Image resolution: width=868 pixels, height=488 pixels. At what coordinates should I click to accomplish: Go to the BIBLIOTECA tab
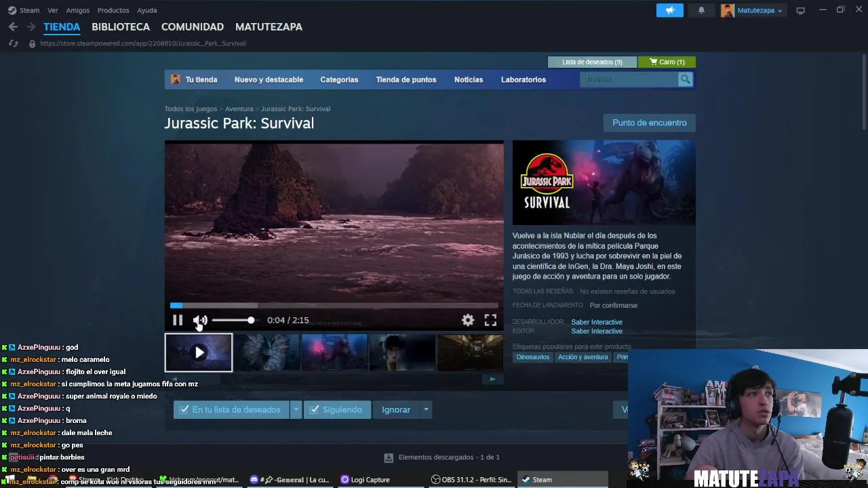pos(121,27)
